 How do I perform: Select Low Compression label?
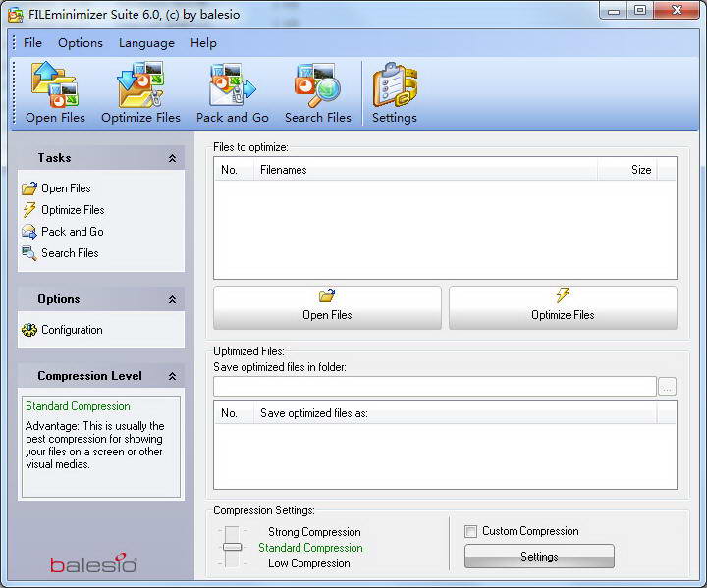click(309, 563)
